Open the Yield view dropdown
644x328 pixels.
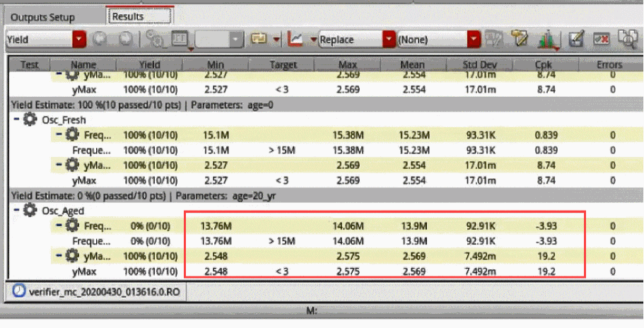(x=78, y=40)
